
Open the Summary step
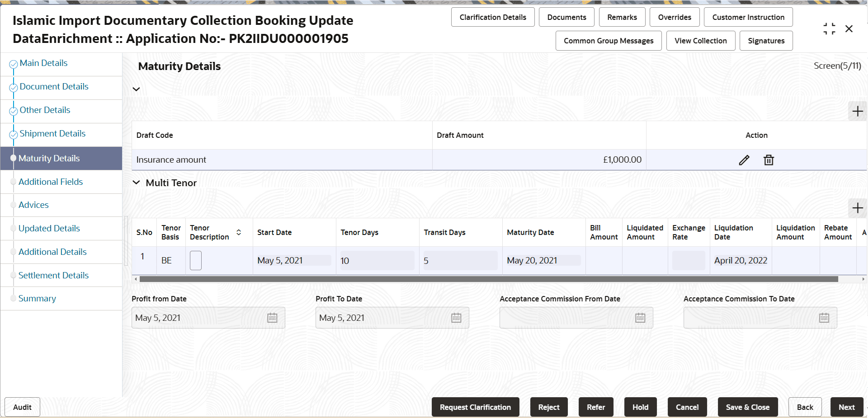pos(37,299)
